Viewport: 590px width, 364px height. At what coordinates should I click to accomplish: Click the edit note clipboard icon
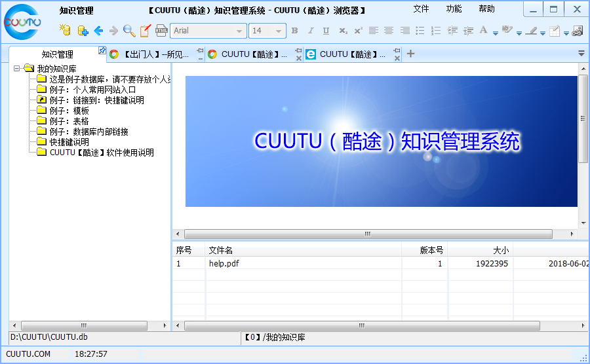146,31
